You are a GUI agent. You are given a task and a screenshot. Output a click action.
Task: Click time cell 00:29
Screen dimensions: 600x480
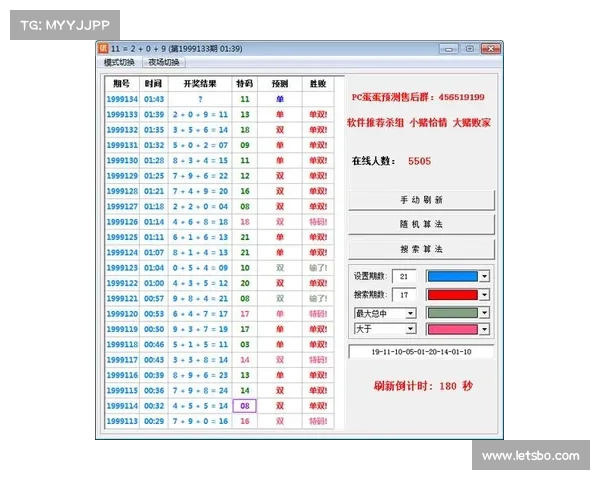[154, 421]
